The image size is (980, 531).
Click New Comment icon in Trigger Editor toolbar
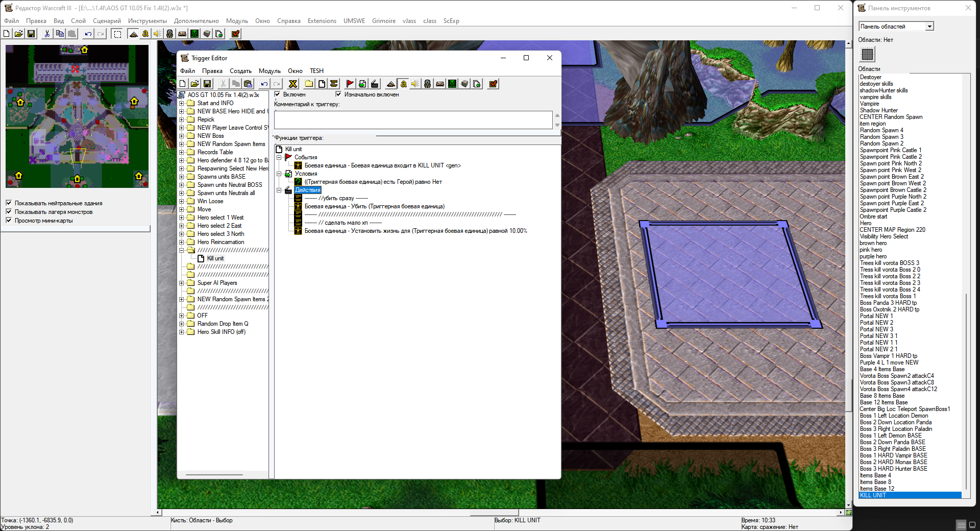coord(334,84)
